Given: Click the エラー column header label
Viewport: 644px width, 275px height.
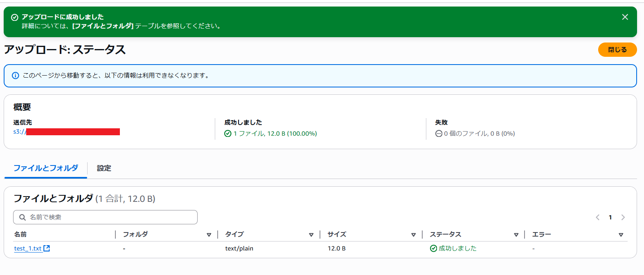Looking at the screenshot, I should [541, 234].
